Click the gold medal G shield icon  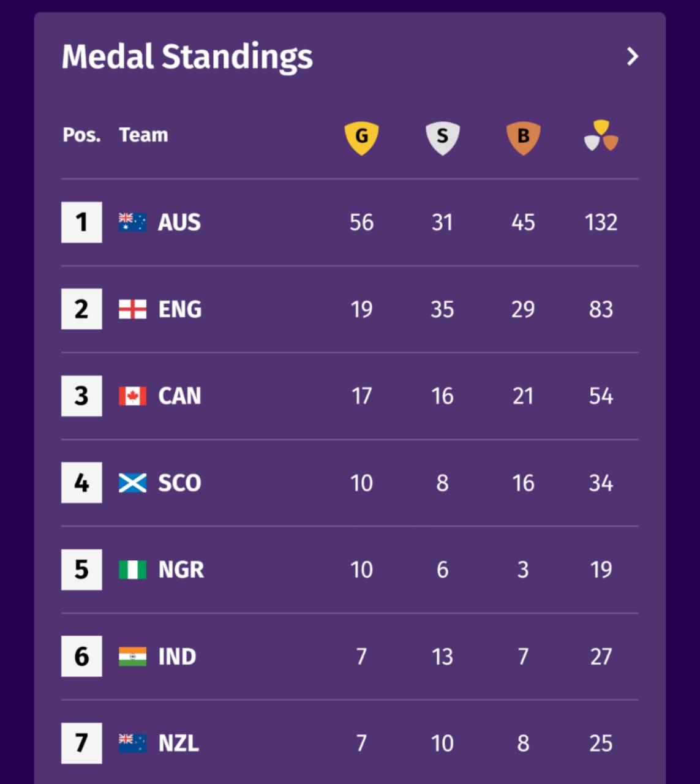361,137
